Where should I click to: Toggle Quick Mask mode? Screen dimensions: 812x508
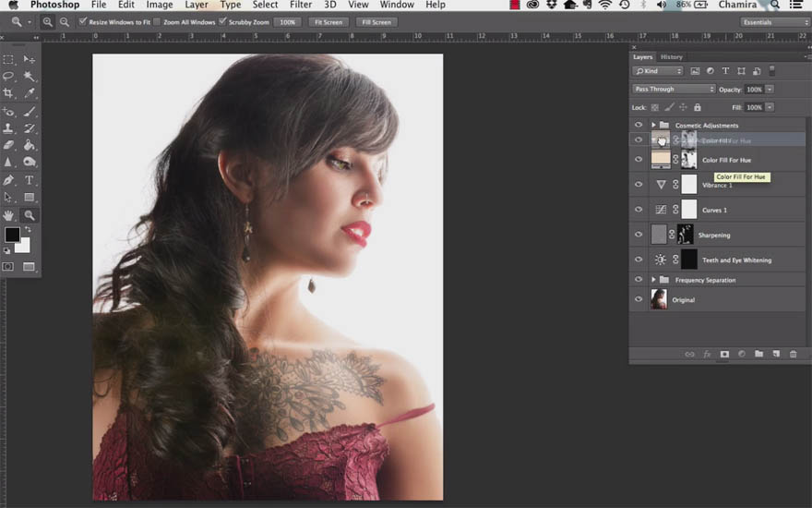click(8, 266)
